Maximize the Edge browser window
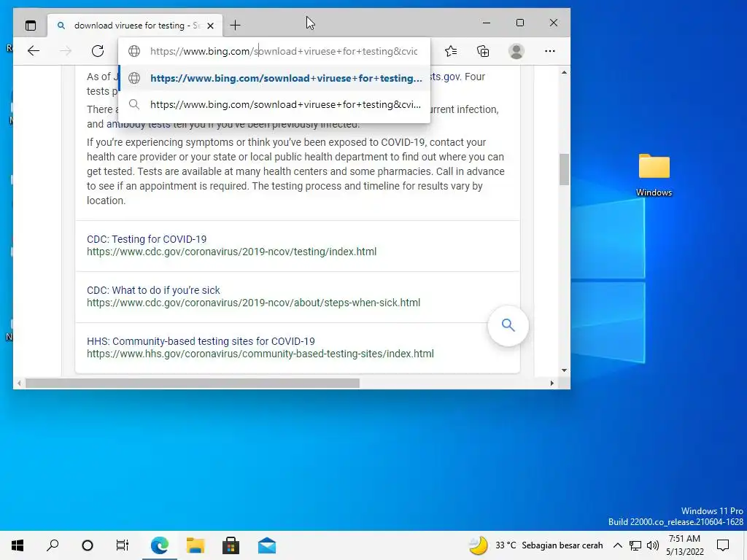Screen dimensions: 747x560 coord(519,23)
